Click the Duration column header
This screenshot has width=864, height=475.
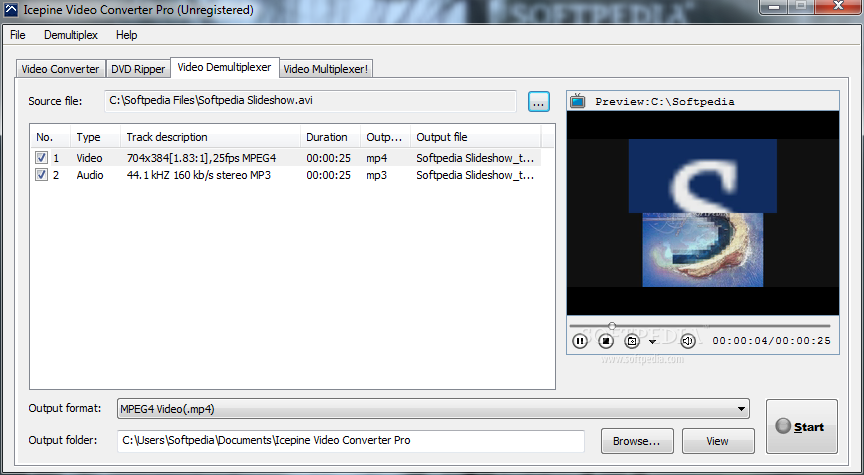click(330, 137)
